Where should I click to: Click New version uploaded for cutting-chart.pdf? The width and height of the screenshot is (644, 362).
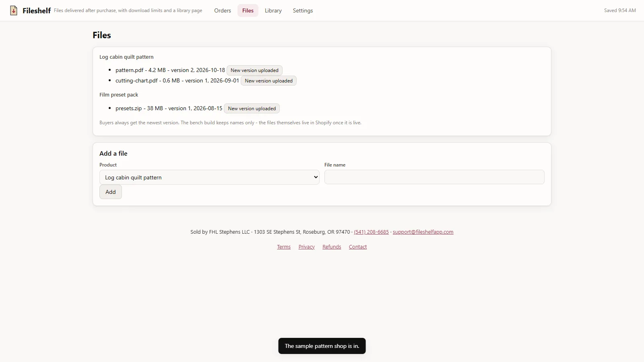(268, 81)
